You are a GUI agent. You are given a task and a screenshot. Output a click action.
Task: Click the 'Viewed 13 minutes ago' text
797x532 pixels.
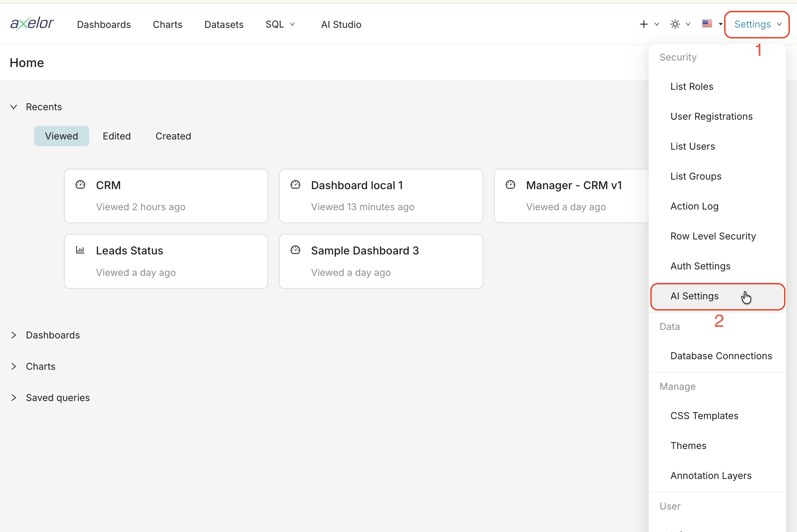(x=363, y=207)
